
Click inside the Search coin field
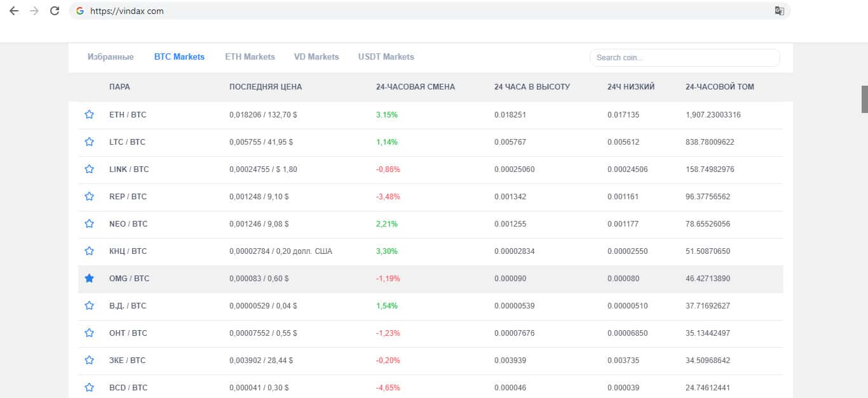[x=684, y=58]
